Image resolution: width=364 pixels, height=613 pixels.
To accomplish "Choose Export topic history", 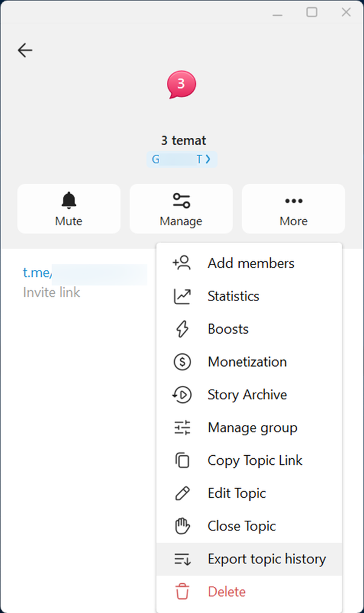I will tap(266, 559).
